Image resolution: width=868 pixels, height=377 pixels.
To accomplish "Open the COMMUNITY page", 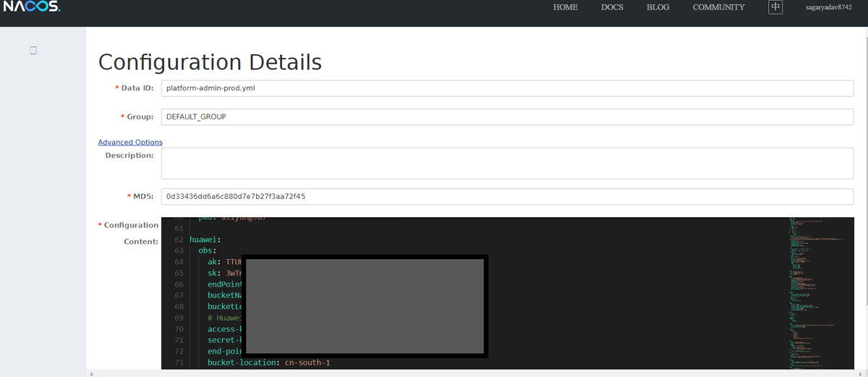I will [x=718, y=7].
